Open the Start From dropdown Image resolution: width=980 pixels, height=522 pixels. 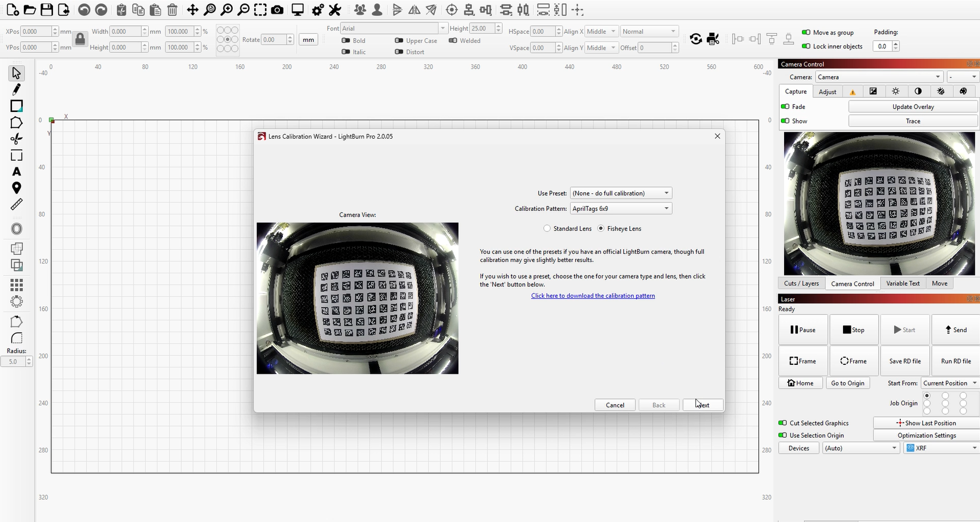pyautogui.click(x=949, y=383)
